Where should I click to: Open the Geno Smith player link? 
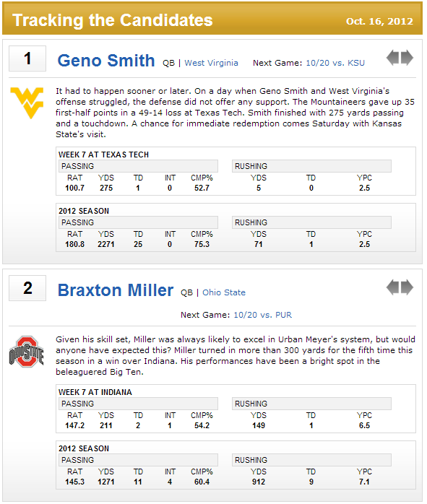point(106,61)
